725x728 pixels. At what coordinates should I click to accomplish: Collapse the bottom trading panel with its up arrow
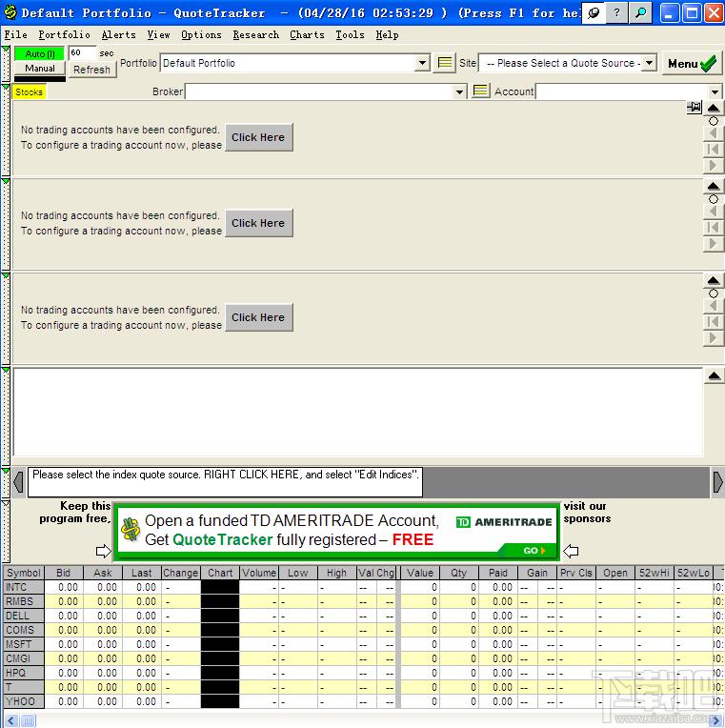click(714, 280)
